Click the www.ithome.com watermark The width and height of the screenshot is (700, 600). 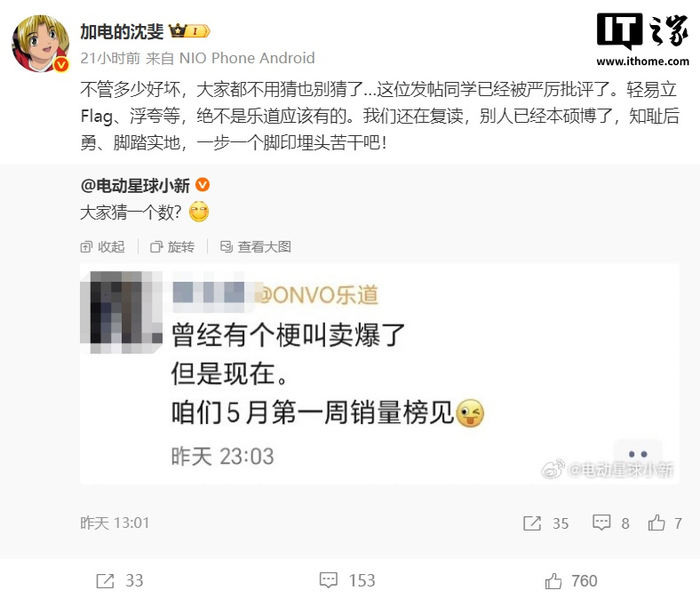pyautogui.click(x=643, y=62)
